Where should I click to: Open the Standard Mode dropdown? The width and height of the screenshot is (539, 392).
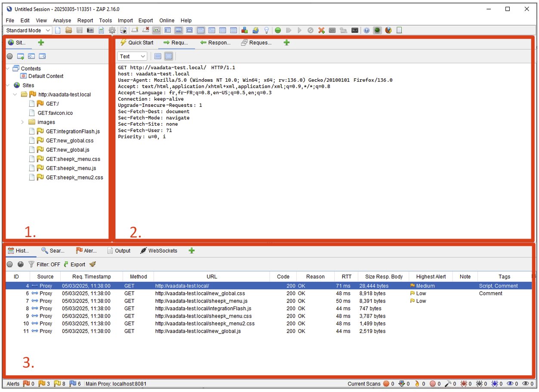click(28, 31)
